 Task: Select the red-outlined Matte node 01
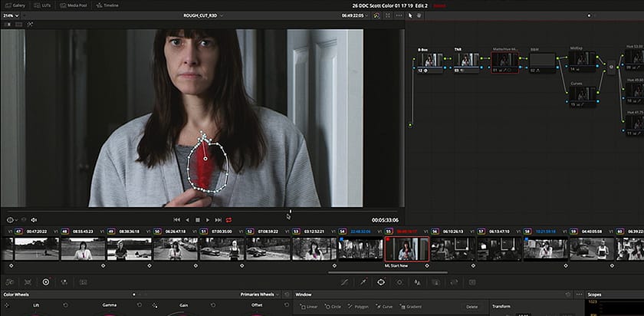coord(504,62)
